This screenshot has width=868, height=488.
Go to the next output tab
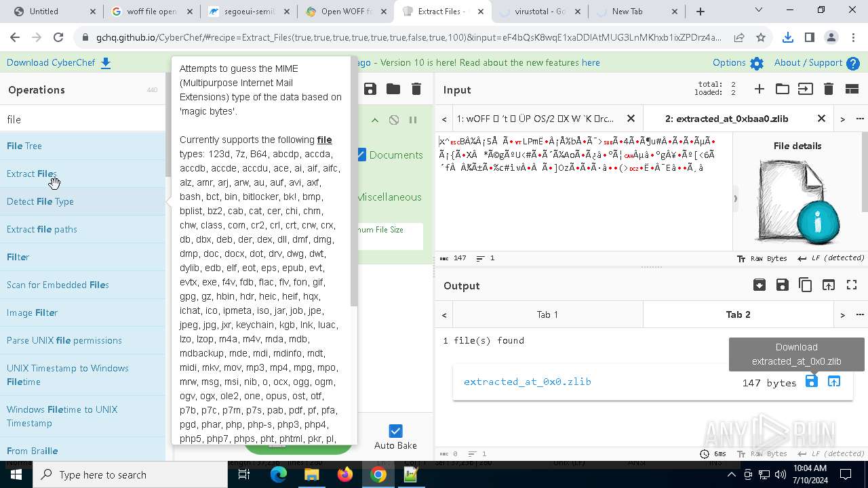tap(842, 314)
